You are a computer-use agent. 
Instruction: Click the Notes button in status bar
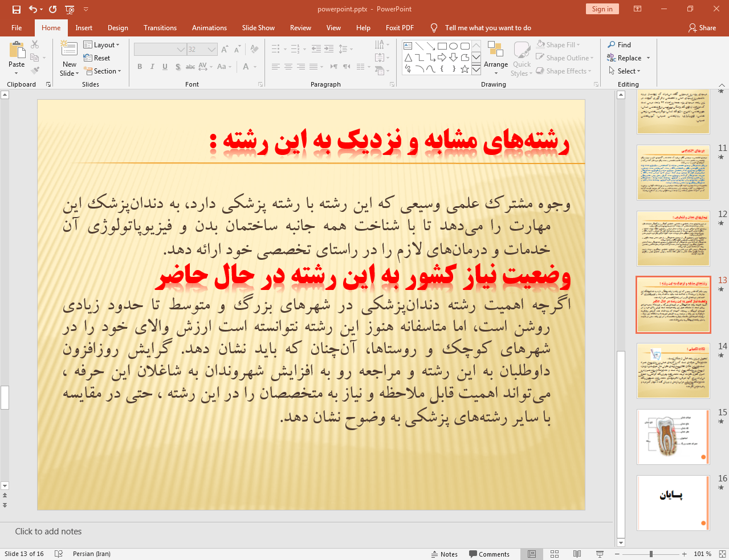(x=444, y=554)
